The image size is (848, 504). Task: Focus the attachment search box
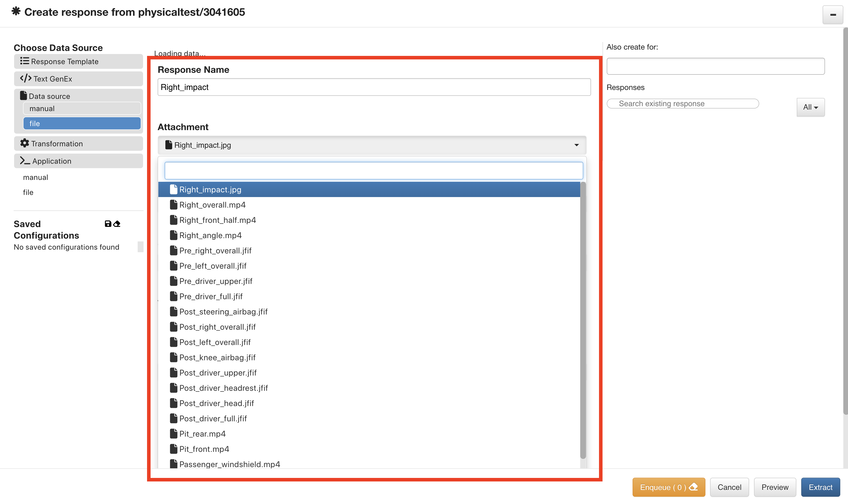373,171
